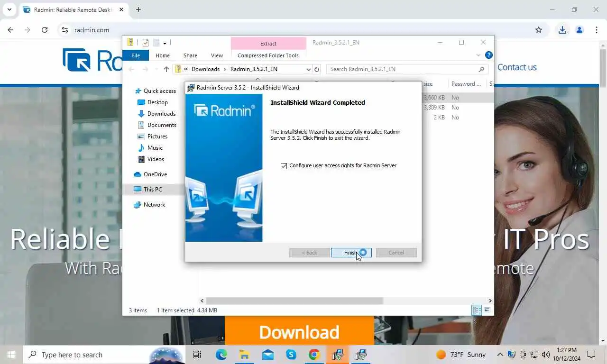Switch Explorer to details view icon

click(x=477, y=310)
